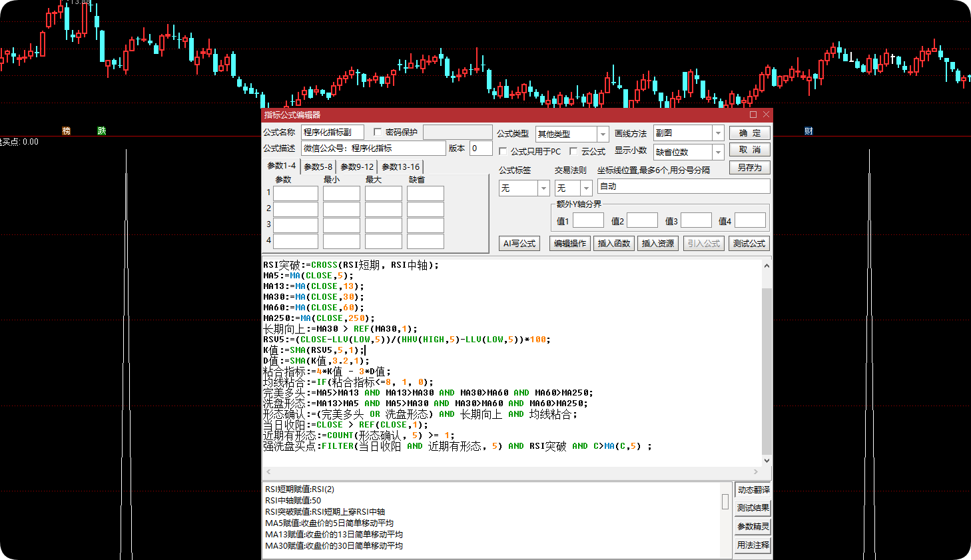Select the 参数13-16 tab
The height and width of the screenshot is (560, 971).
click(x=401, y=166)
